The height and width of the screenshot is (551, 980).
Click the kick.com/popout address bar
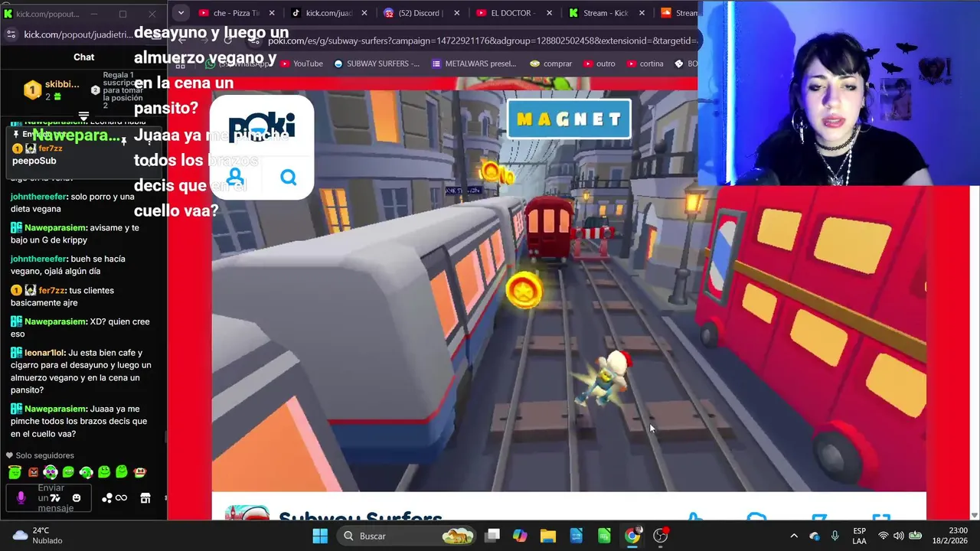(x=78, y=34)
